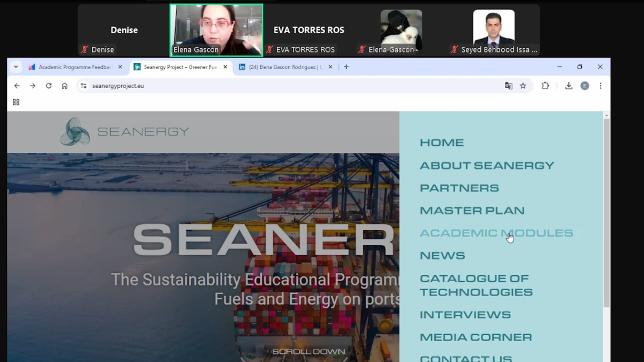Image resolution: width=644 pixels, height=362 pixels.
Task: Bookmark the current page via the star icon
Action: coord(523,85)
